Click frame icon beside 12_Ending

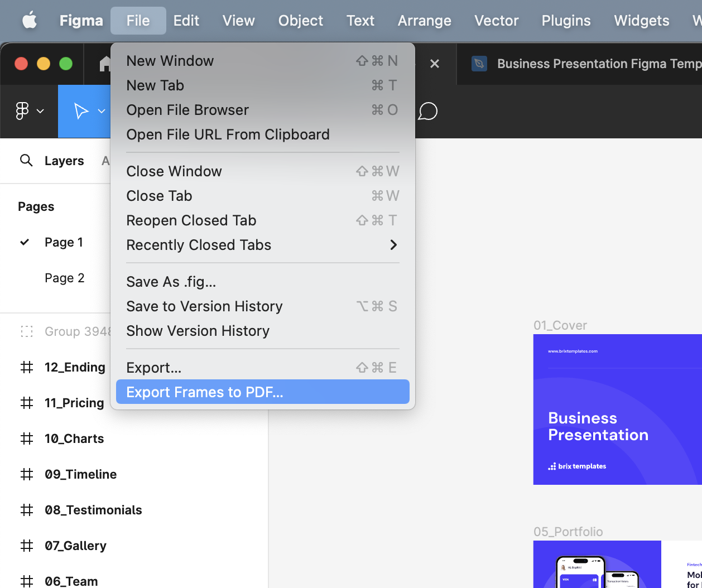tap(26, 367)
